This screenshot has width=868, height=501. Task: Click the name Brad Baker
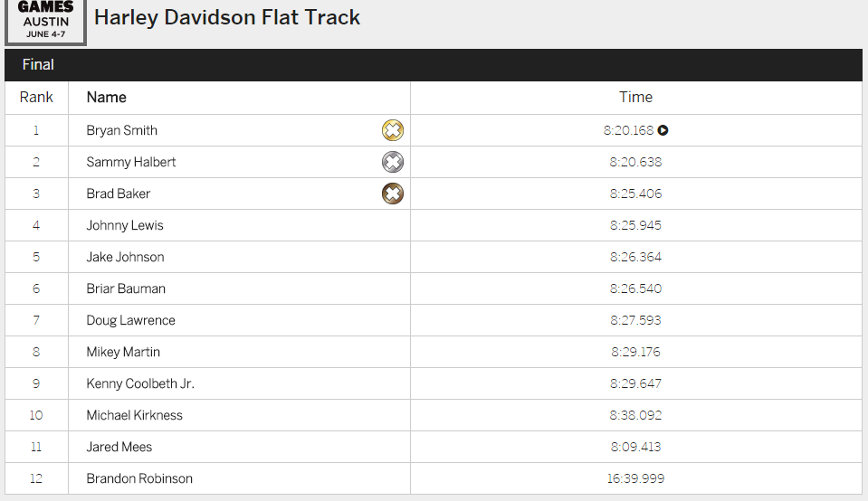click(x=119, y=194)
